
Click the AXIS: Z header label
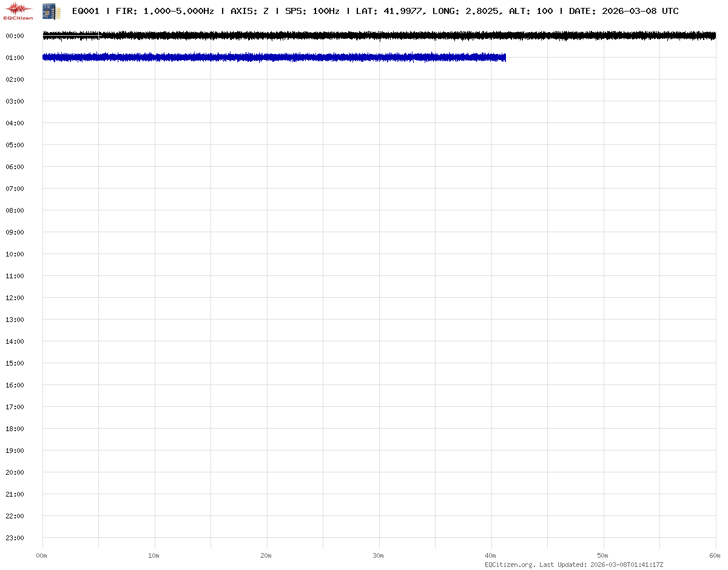[249, 11]
